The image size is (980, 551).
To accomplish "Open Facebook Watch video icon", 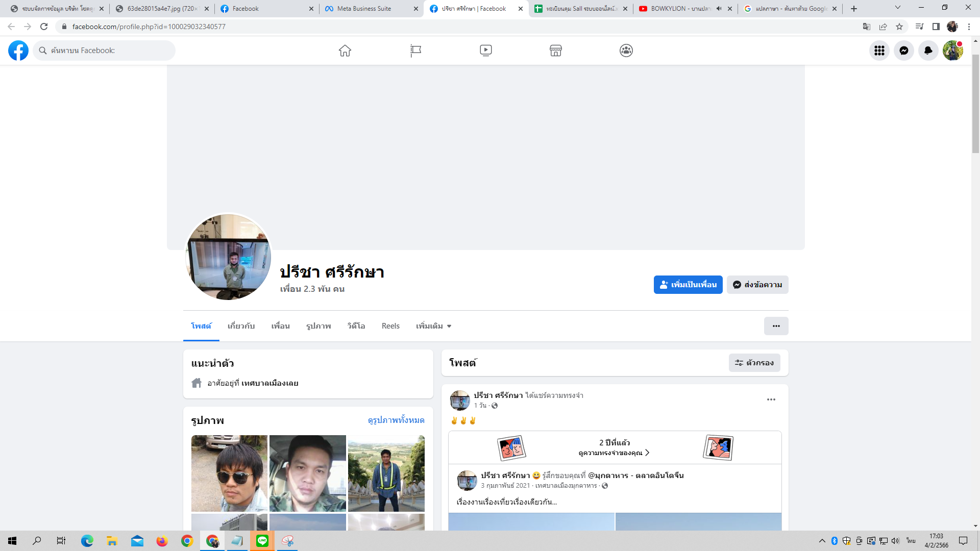I will 486,51.
